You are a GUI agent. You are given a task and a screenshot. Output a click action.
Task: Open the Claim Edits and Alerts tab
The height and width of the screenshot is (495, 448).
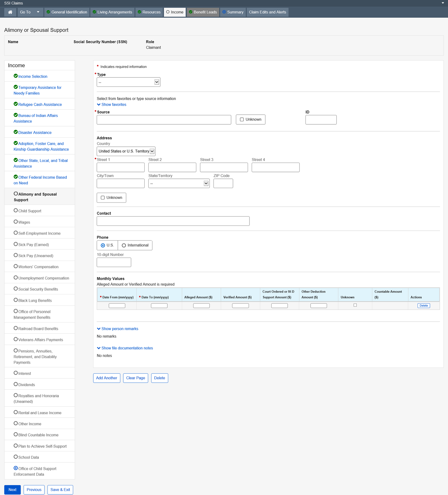pyautogui.click(x=267, y=12)
